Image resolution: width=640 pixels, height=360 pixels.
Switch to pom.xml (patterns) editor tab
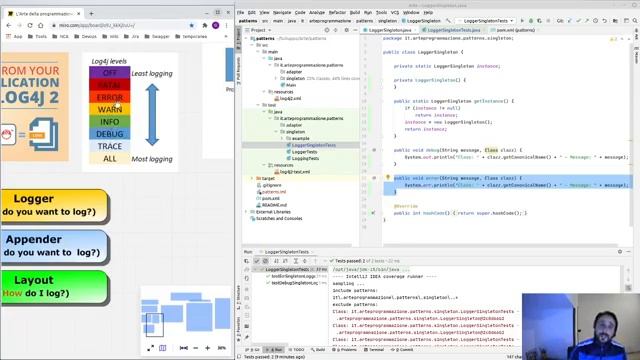512,30
